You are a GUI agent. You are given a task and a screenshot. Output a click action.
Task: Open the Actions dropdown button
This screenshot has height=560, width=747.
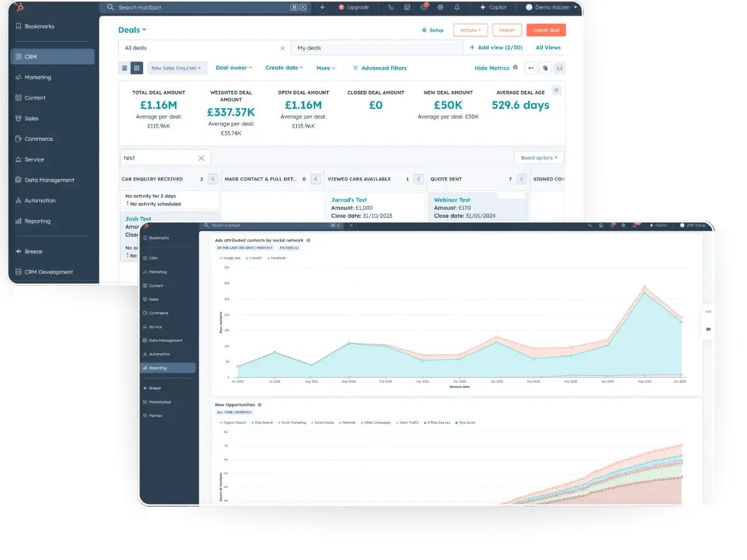click(x=471, y=30)
